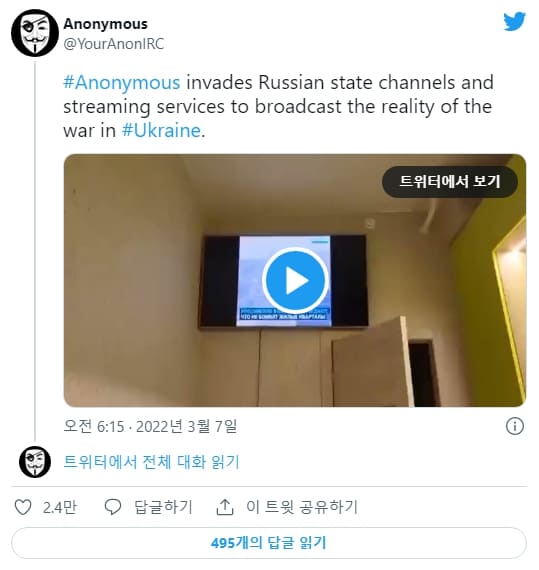Click the 답글하기 reply label
Image resolution: width=539 pixels, height=570 pixels.
coord(163,507)
